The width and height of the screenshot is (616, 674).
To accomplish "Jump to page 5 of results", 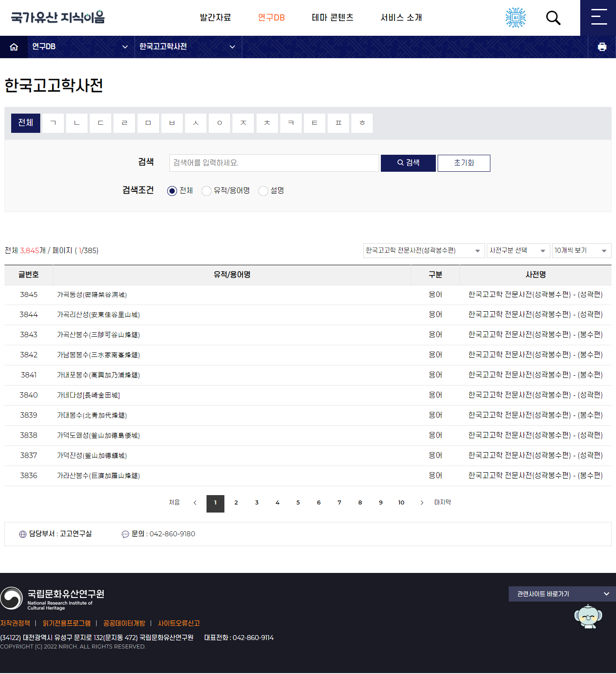I will tap(298, 503).
